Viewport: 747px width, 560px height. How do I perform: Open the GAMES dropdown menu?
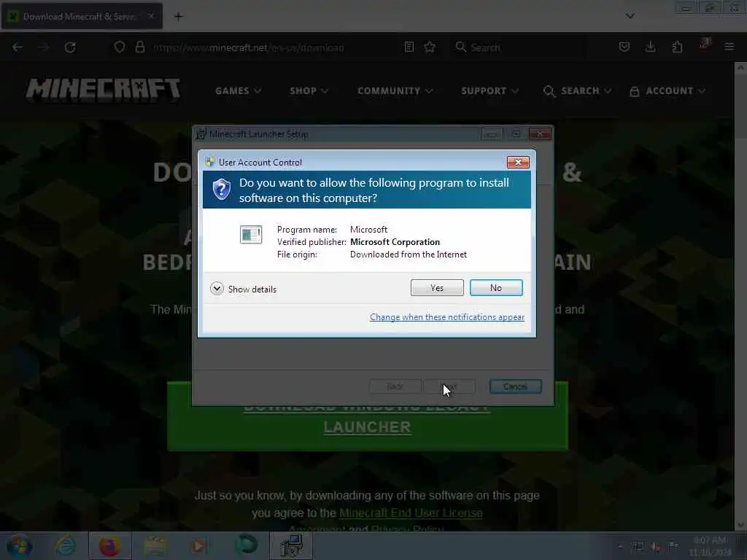[x=238, y=91]
